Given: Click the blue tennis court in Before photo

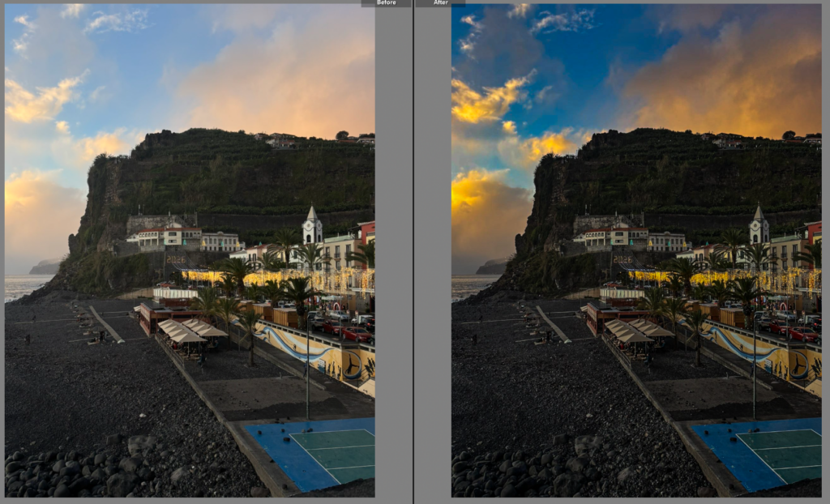Looking at the screenshot, I should click(x=323, y=452).
